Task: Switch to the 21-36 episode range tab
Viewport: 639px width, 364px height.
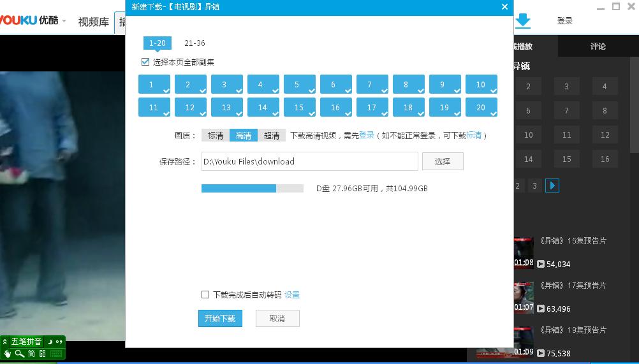Action: pos(195,43)
